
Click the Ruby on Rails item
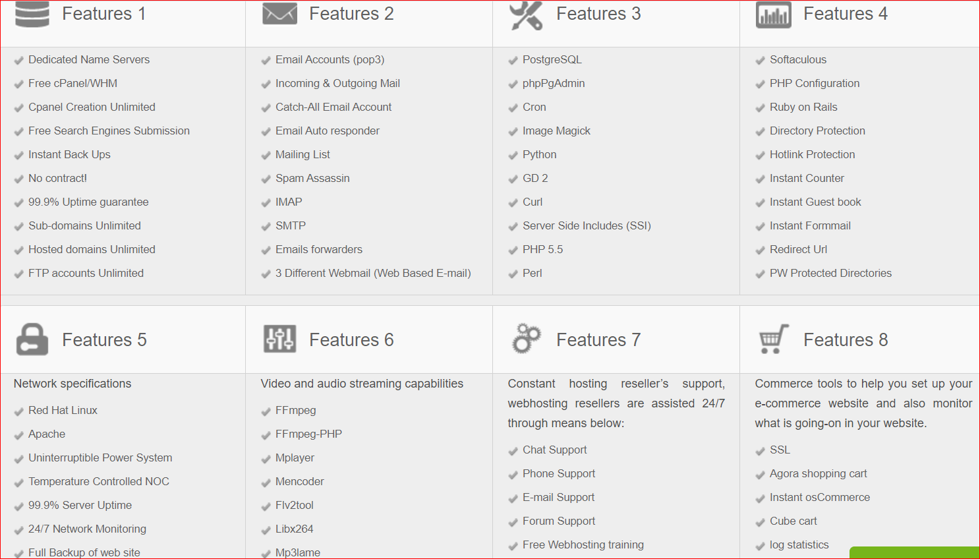click(x=803, y=107)
